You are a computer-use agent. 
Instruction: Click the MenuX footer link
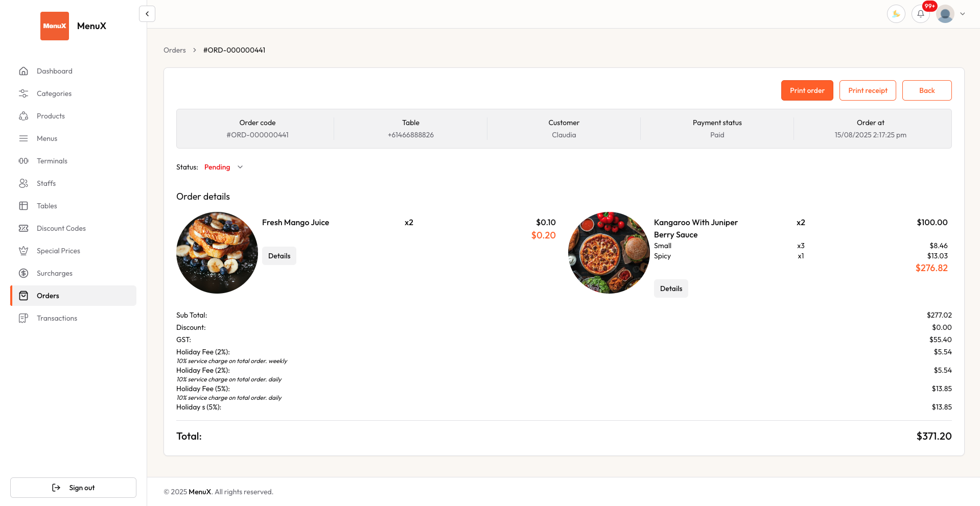pyautogui.click(x=200, y=492)
